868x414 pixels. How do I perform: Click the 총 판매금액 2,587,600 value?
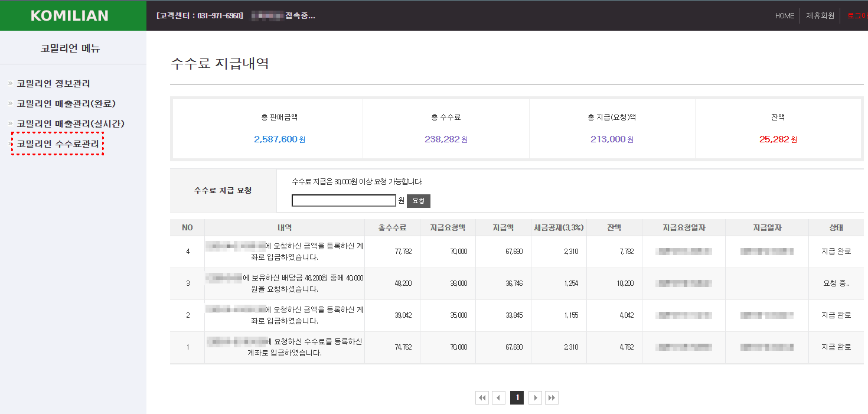[x=276, y=139]
